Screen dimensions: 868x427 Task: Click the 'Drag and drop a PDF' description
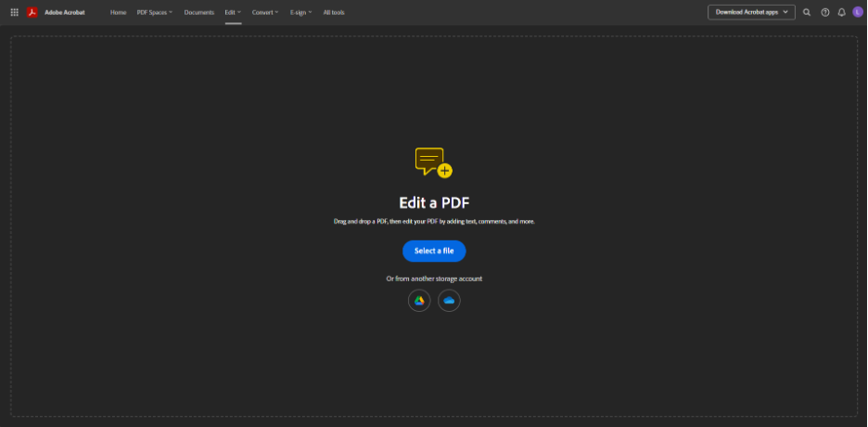tap(434, 221)
